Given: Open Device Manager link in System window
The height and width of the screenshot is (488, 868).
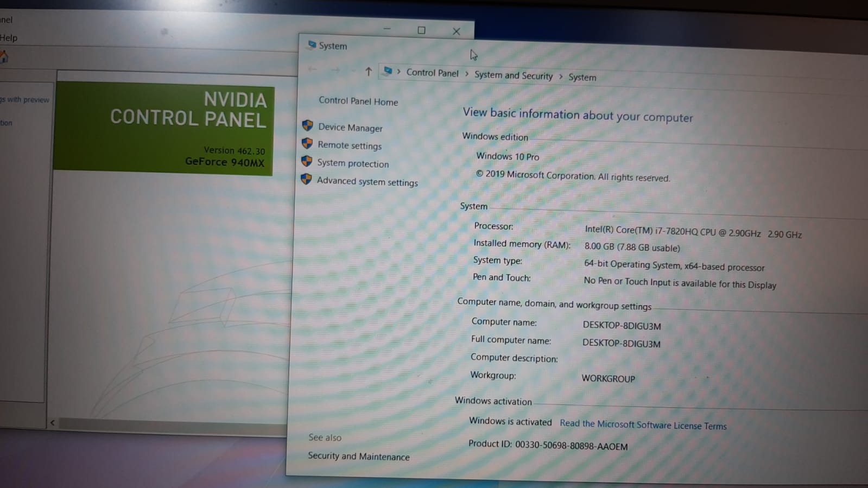Looking at the screenshot, I should [350, 128].
